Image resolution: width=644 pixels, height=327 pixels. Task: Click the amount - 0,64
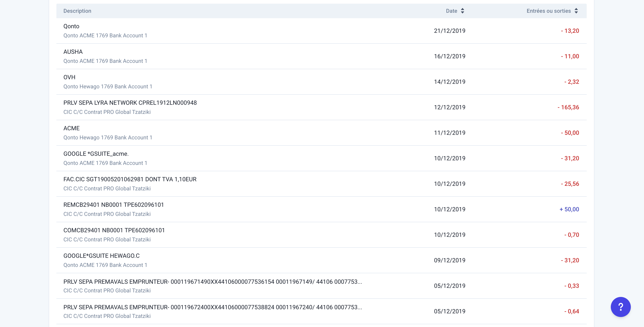pos(571,312)
